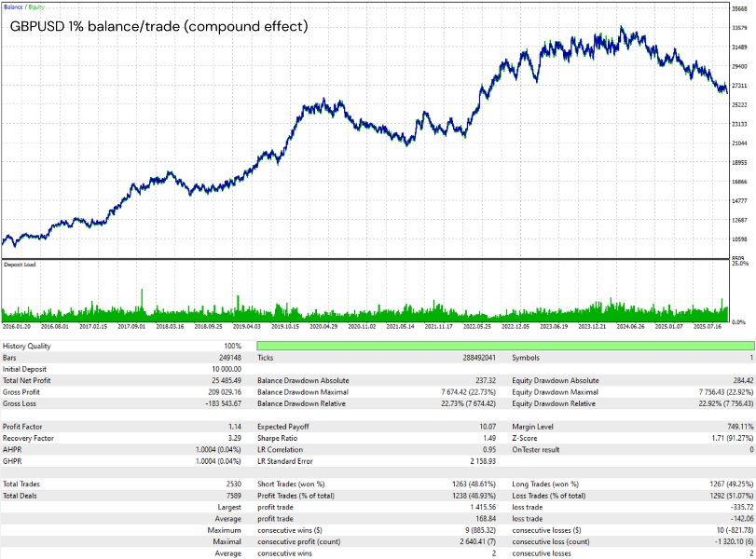756x559 pixels.
Task: Click the Expected Payoff value 10.07
Action: [x=488, y=427]
